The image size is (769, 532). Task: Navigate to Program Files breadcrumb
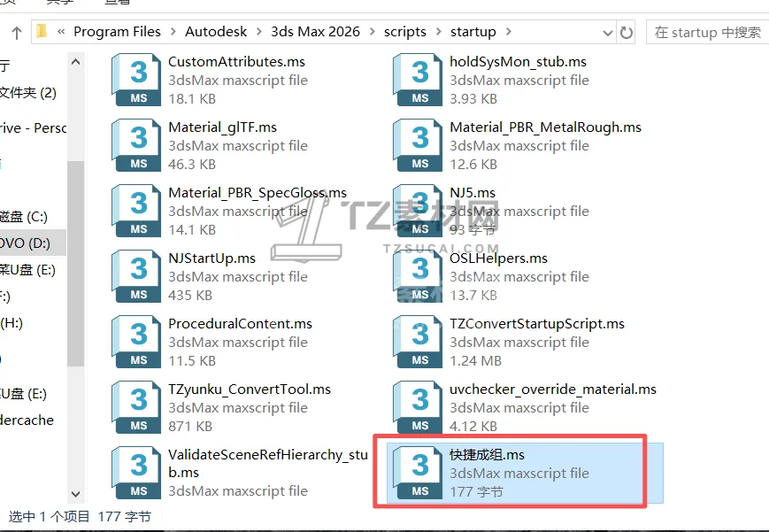(x=117, y=32)
